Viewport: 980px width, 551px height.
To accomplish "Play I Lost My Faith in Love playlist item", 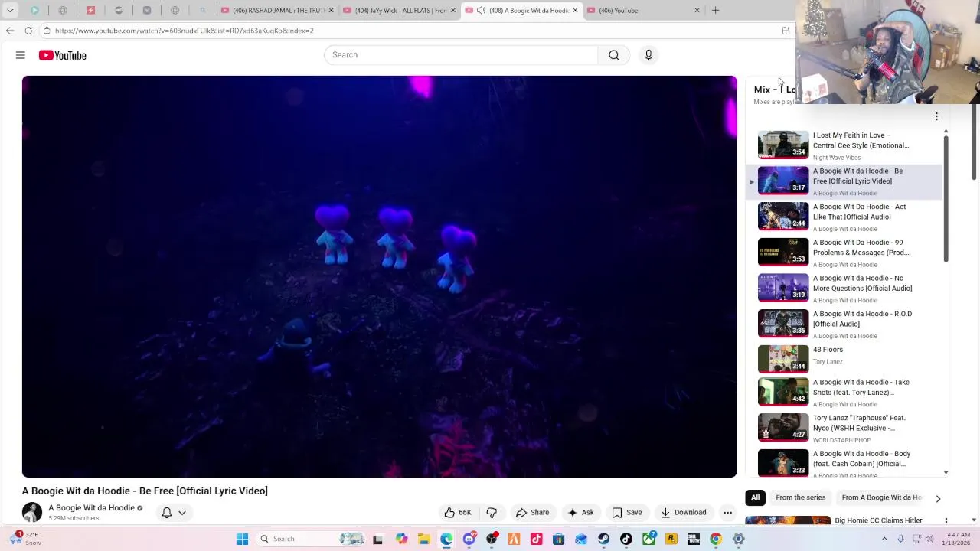I will pyautogui.click(x=844, y=145).
